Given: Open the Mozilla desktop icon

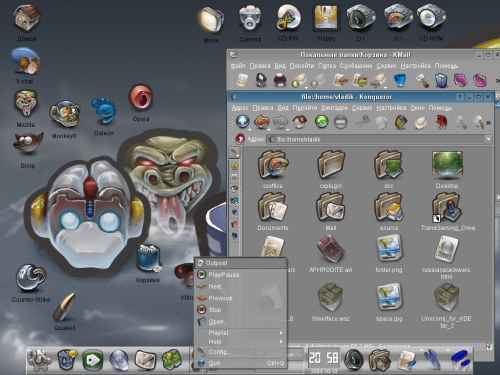Looking at the screenshot, I should point(26,104).
